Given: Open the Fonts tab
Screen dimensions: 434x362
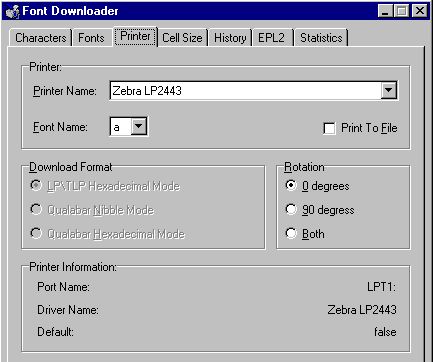Looking at the screenshot, I should pyautogui.click(x=91, y=38).
